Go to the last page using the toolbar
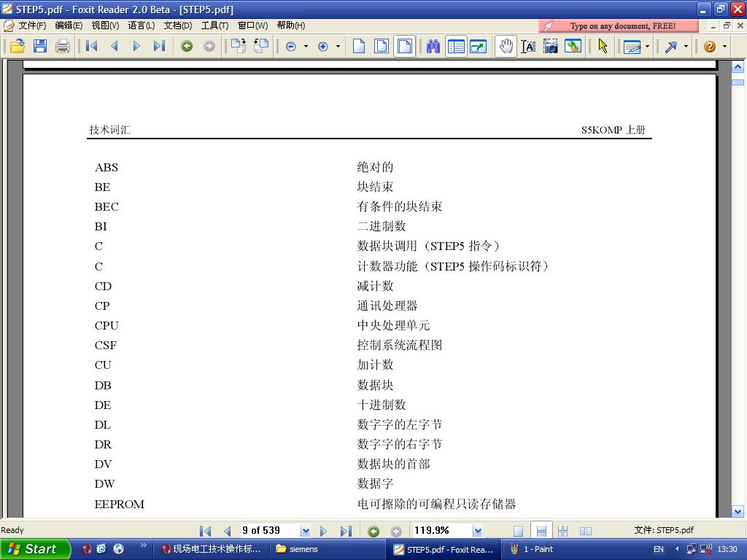This screenshot has height=560, width=747. pos(159,47)
